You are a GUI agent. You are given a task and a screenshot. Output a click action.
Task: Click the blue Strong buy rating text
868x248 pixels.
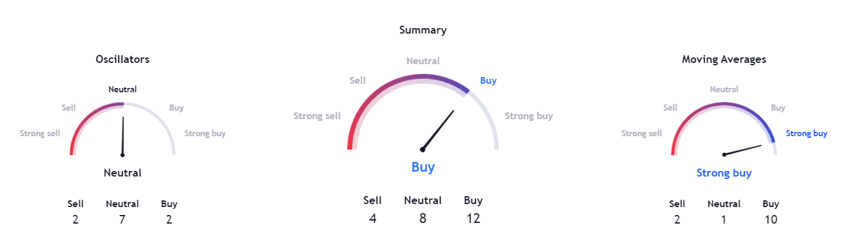pos(724,173)
